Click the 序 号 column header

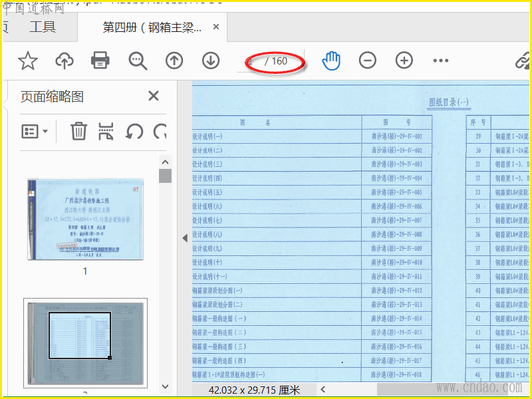coord(478,122)
